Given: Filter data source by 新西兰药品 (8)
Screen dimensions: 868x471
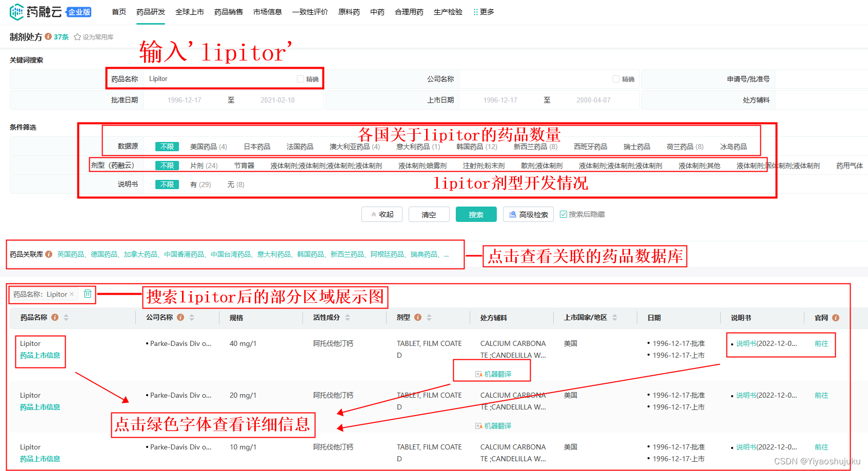Looking at the screenshot, I should point(535,147).
